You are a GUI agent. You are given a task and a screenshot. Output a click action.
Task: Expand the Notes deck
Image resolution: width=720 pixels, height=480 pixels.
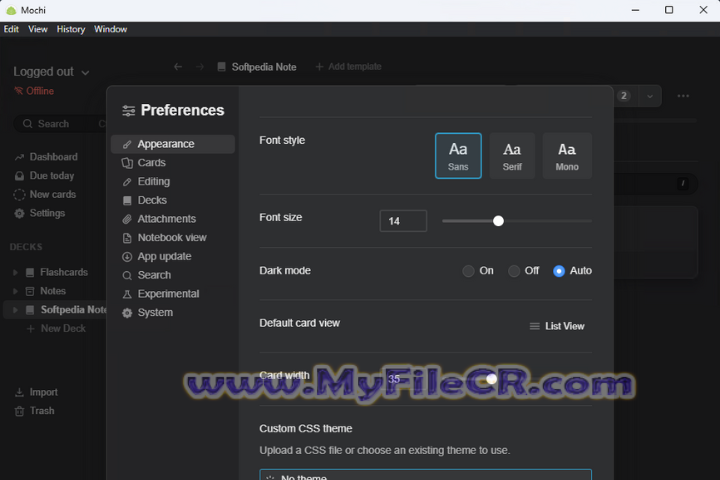pyautogui.click(x=15, y=291)
